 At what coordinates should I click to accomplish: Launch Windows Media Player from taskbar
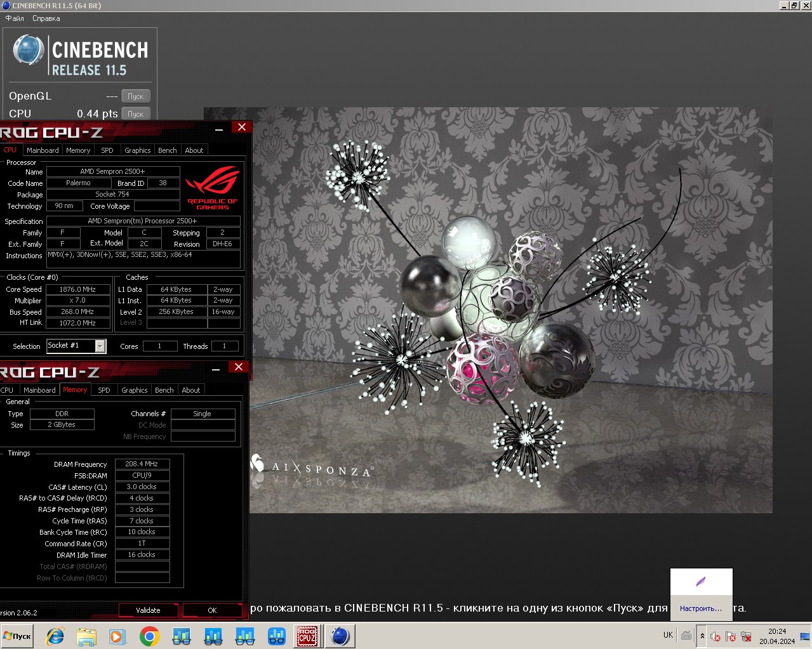point(117,636)
